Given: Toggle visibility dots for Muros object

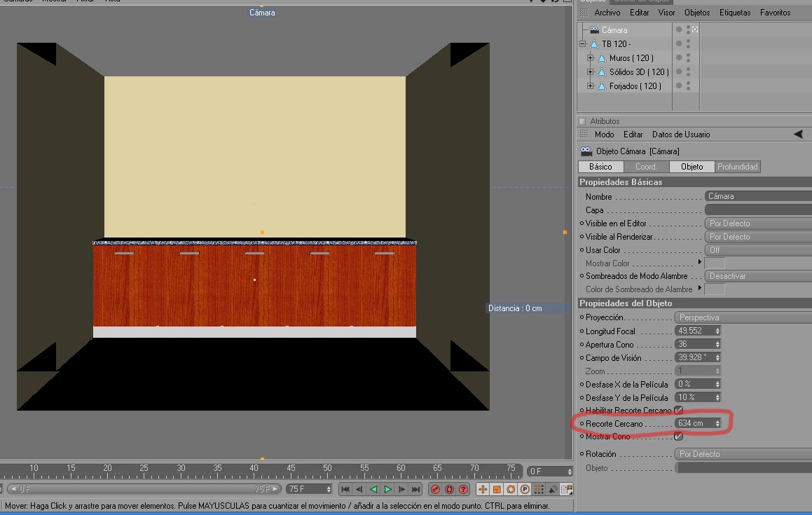Looking at the screenshot, I should (x=688, y=58).
